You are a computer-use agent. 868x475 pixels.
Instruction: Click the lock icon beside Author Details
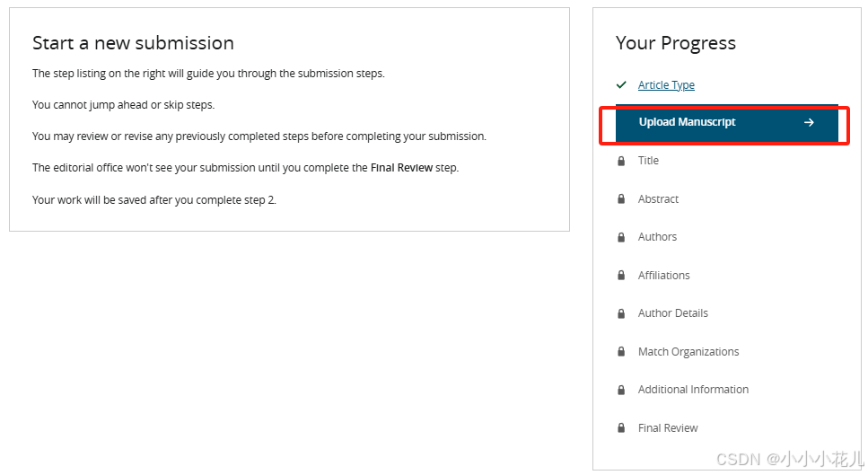pos(621,313)
